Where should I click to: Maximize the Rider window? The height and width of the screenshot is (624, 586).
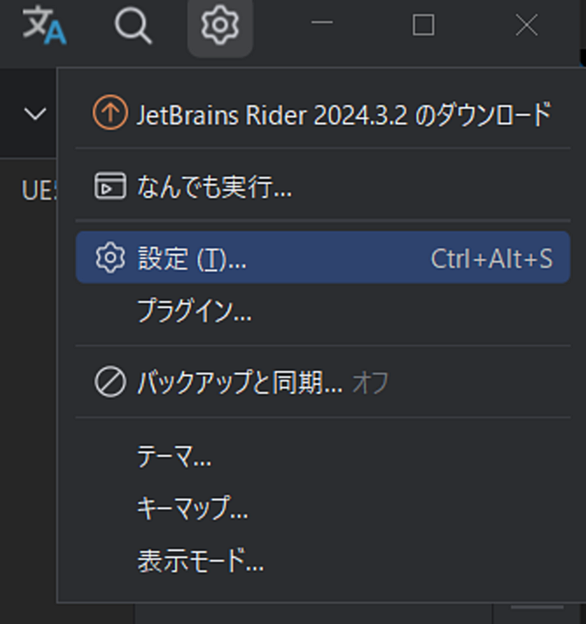pos(423,25)
